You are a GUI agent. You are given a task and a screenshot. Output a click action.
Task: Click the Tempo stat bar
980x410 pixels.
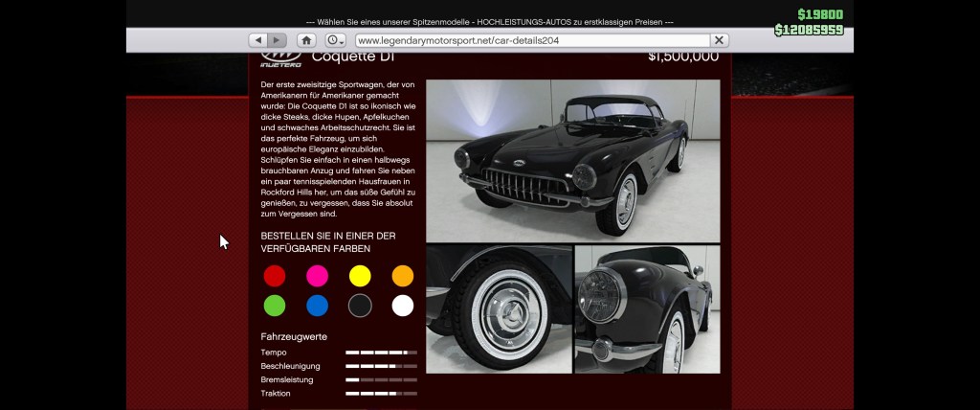tap(381, 353)
